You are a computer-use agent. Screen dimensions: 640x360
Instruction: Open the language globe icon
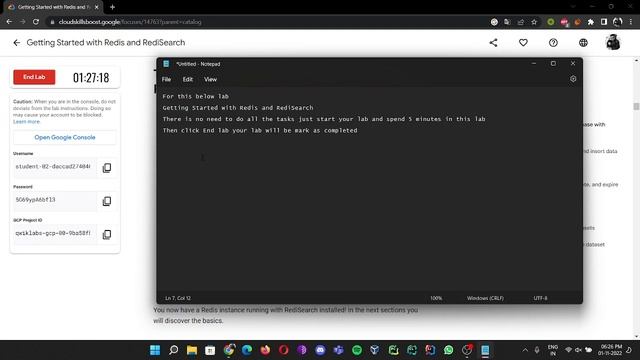pyautogui.click(x=583, y=42)
